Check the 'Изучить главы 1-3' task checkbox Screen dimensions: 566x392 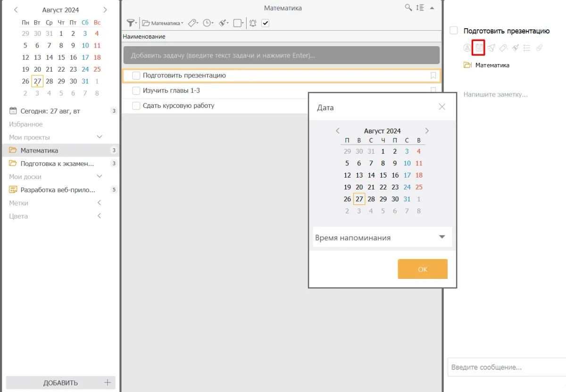[136, 90]
